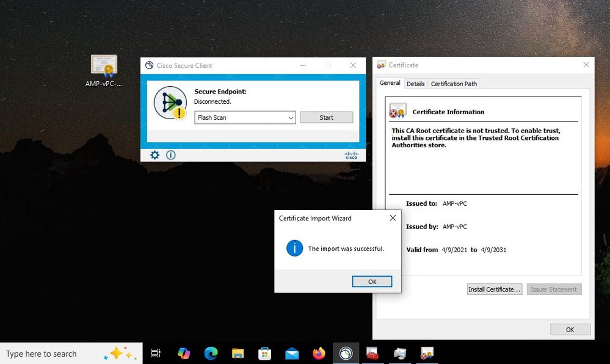Open the Certification Path tab
This screenshot has width=610, height=364.
(x=454, y=84)
